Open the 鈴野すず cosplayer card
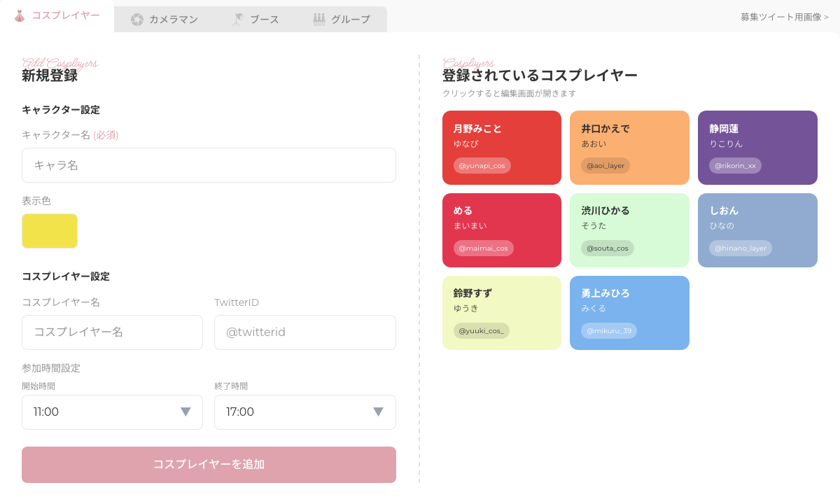Screen dimensions: 840x504 click(501, 312)
